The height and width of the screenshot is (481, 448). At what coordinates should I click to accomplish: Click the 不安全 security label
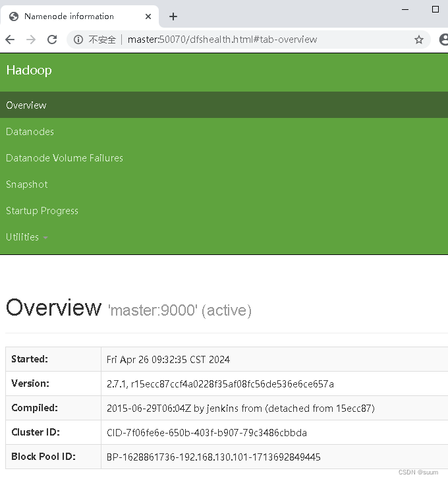pyautogui.click(x=102, y=40)
